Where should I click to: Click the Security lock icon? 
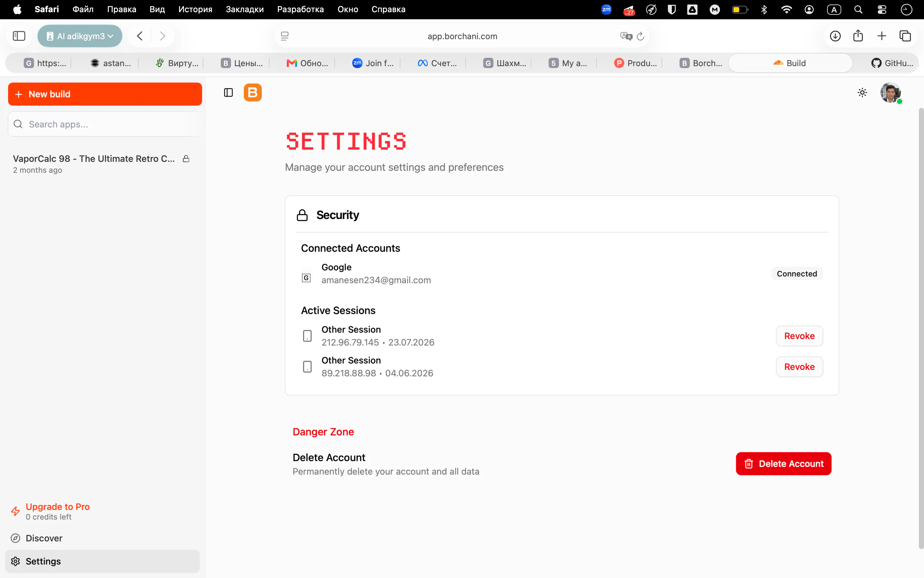pyautogui.click(x=303, y=215)
